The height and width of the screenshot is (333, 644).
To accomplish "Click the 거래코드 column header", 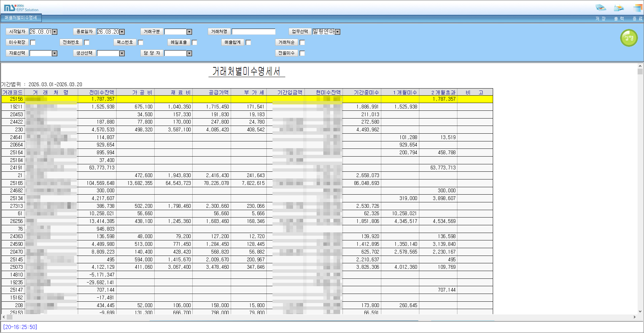I will pos(12,92).
